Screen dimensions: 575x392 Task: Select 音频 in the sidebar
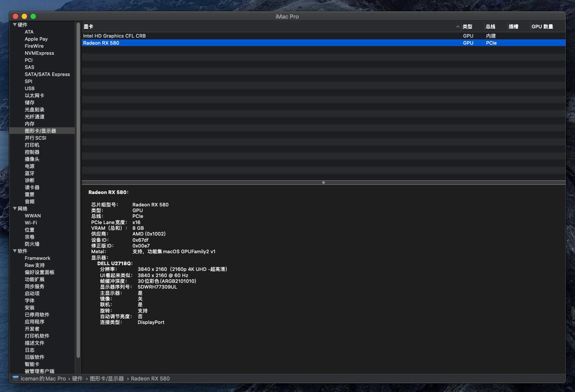30,202
